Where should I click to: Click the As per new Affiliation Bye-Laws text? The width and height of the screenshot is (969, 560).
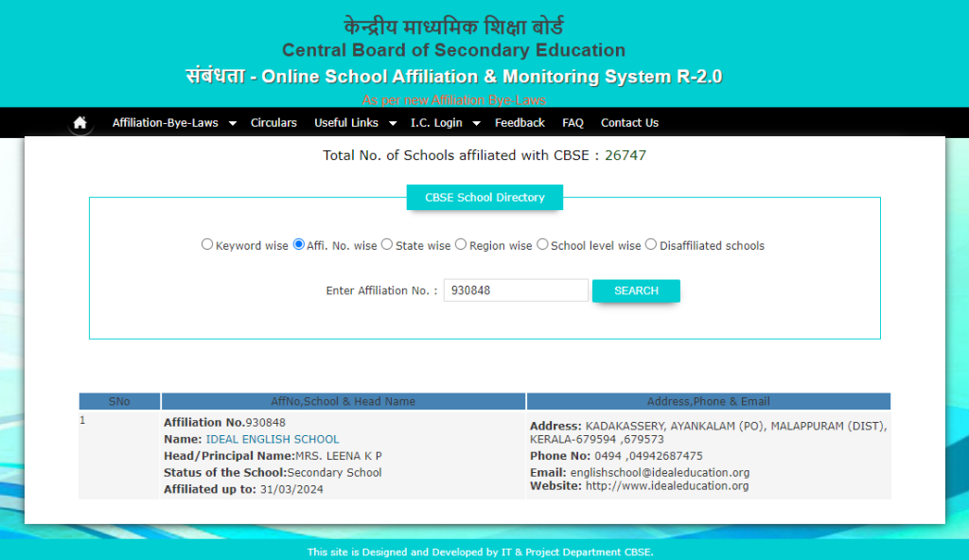tap(454, 100)
